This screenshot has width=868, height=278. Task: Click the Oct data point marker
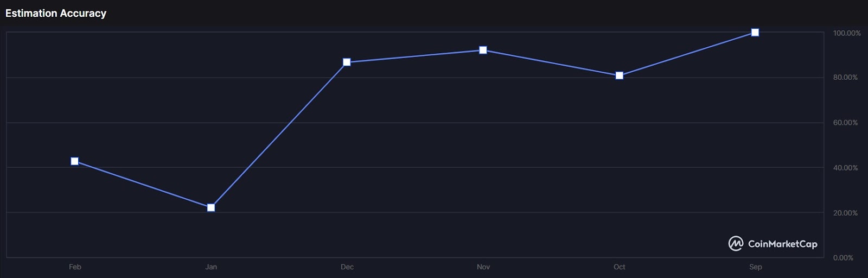(x=619, y=75)
